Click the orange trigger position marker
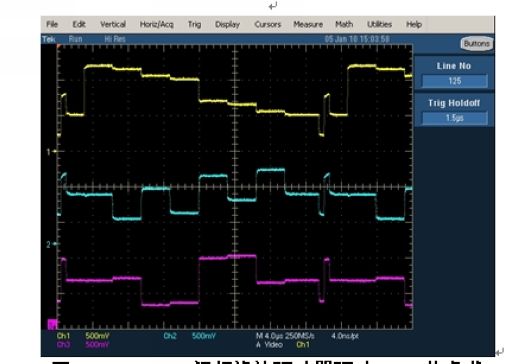The width and height of the screenshot is (520, 364). tap(59, 47)
